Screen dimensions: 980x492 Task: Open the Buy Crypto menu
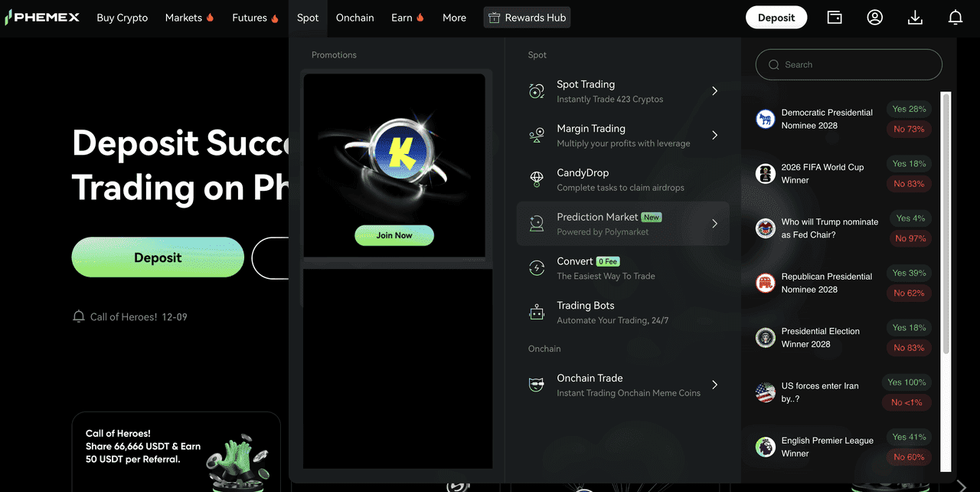122,18
